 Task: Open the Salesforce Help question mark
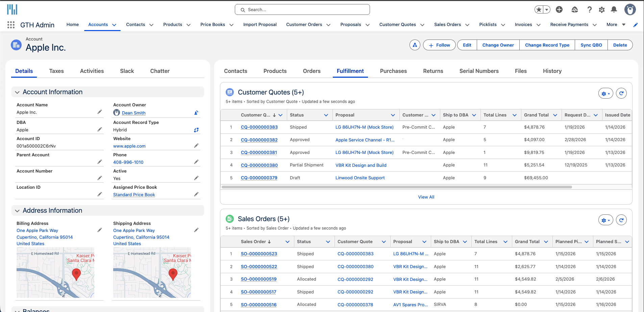pyautogui.click(x=590, y=9)
